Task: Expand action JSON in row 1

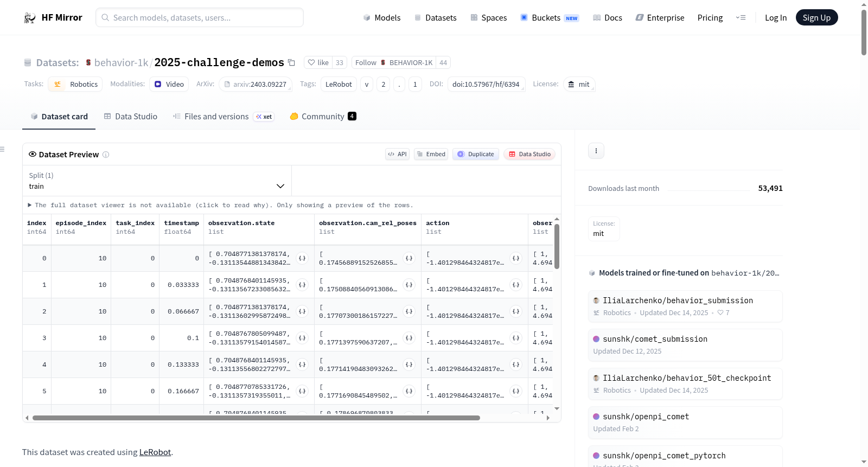Action: 516,285
